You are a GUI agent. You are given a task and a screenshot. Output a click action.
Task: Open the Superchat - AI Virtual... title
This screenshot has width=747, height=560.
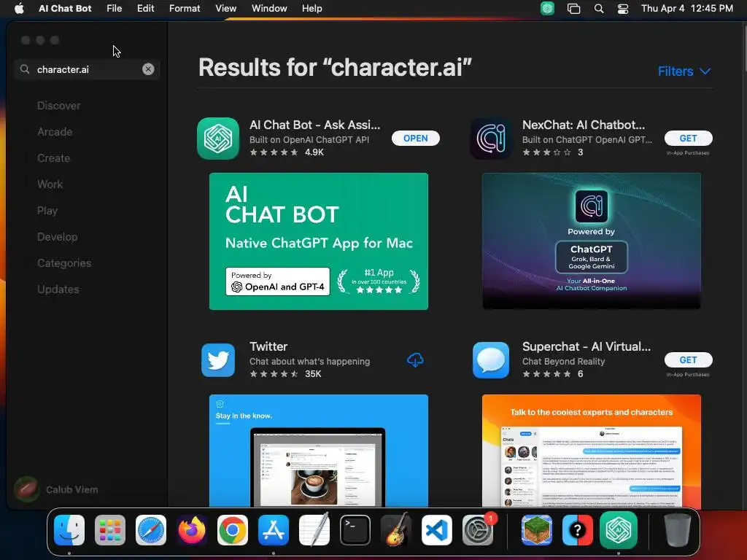pyautogui.click(x=587, y=346)
